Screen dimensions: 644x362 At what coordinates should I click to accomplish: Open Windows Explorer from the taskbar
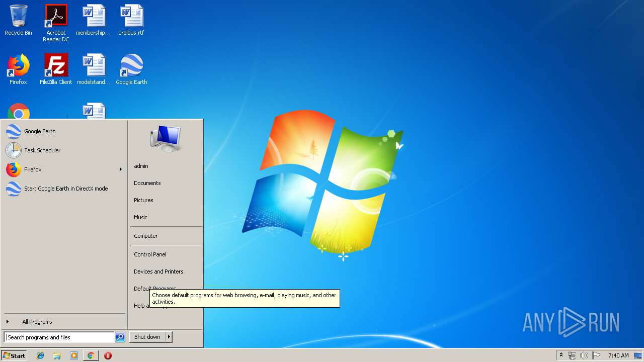(57, 355)
